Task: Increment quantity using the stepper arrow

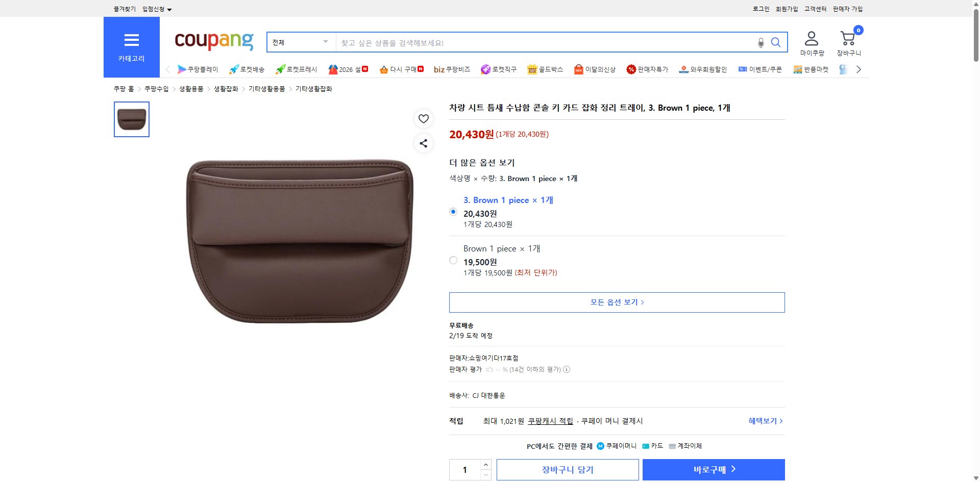Action: [485, 464]
